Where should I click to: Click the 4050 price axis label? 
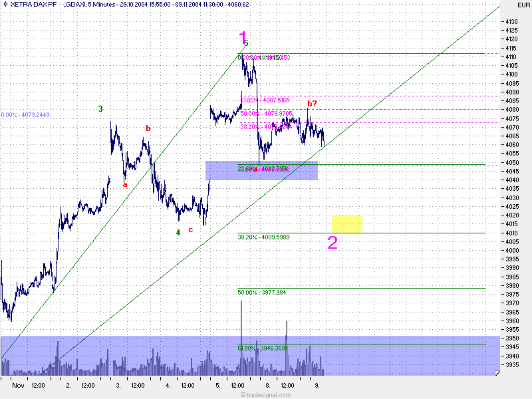point(511,162)
